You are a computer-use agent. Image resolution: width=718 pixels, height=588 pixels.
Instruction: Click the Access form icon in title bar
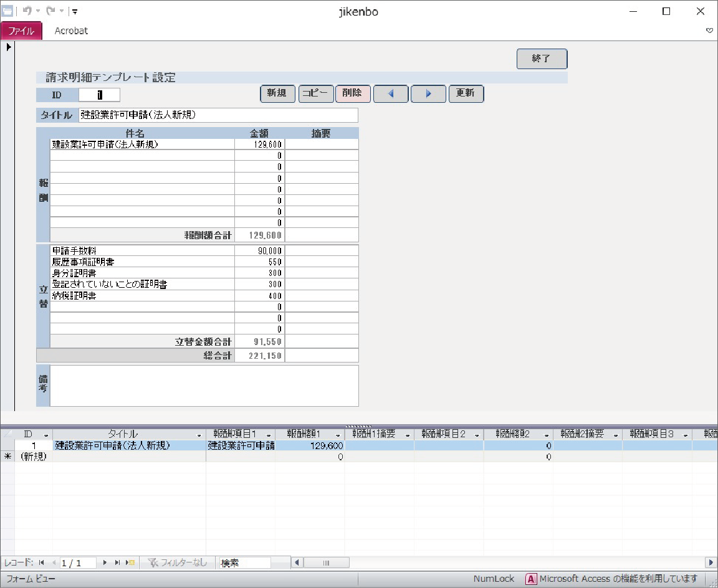pyautogui.click(x=7, y=11)
